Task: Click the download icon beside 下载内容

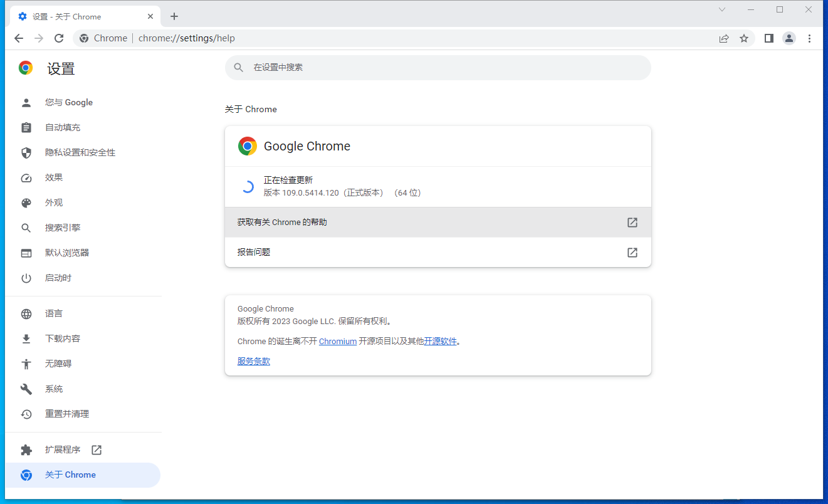Action: 26,339
